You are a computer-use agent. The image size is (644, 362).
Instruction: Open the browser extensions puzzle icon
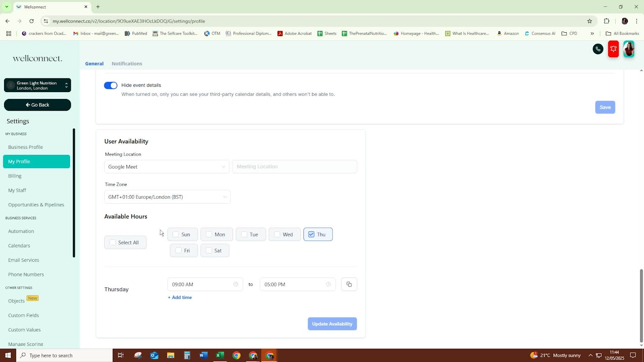607,21
